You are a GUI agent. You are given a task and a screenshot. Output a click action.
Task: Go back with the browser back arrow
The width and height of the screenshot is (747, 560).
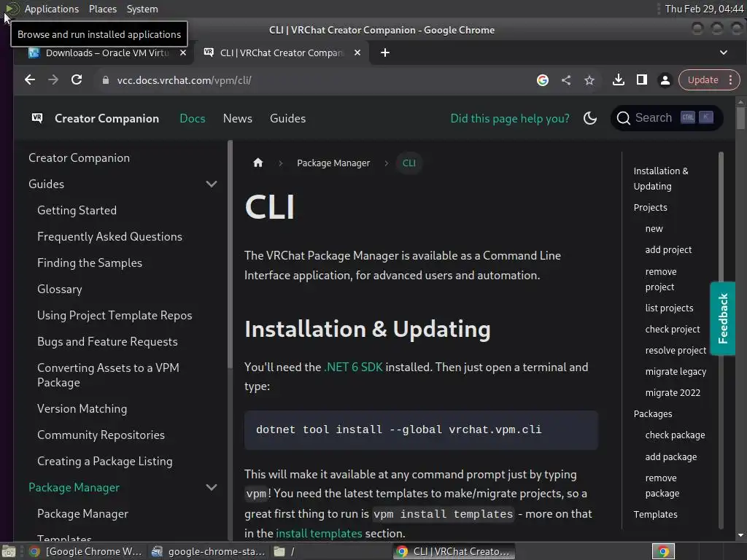point(30,80)
